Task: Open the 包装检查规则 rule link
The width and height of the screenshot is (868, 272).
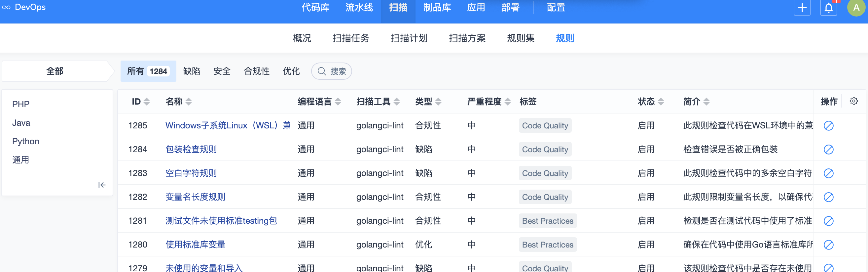Action: click(x=191, y=149)
